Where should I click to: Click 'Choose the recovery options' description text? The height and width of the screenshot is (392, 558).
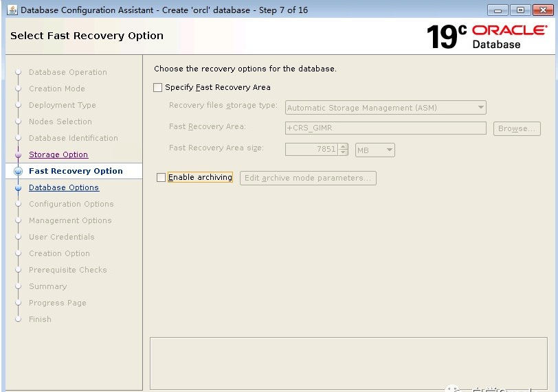[x=245, y=69]
